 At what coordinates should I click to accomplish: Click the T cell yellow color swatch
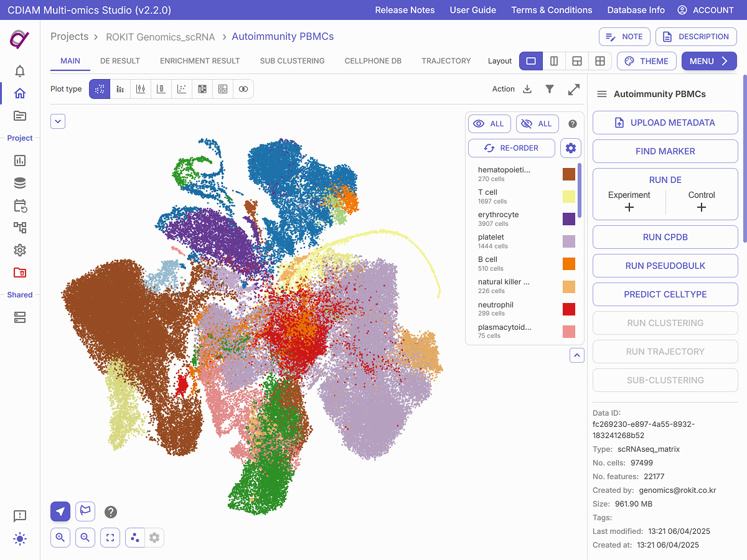(x=569, y=197)
